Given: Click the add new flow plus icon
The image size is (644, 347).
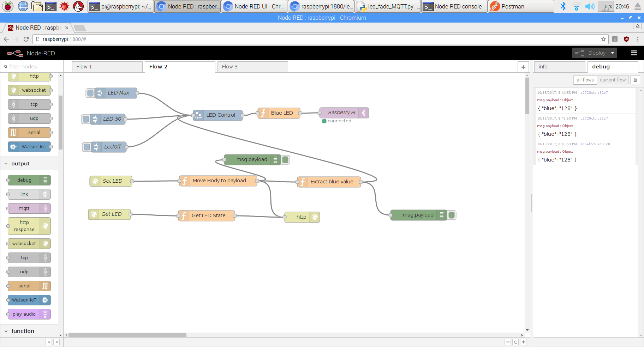Looking at the screenshot, I should point(523,67).
